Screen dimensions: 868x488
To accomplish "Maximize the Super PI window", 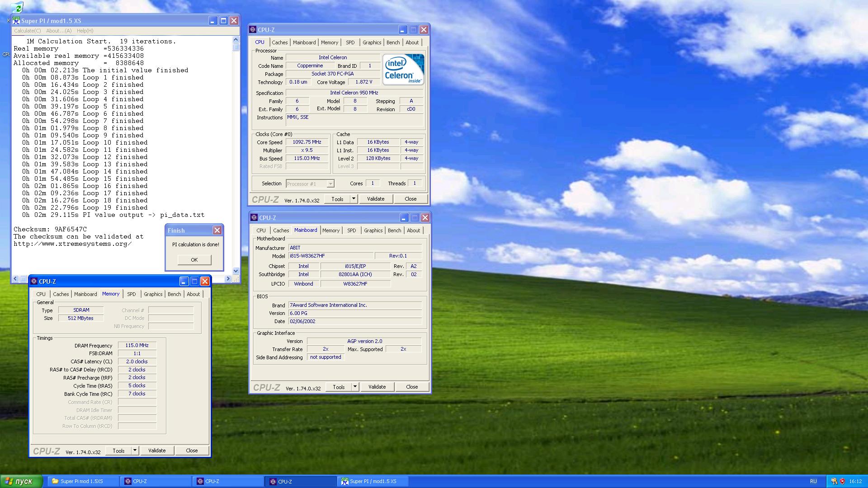I will 223,21.
